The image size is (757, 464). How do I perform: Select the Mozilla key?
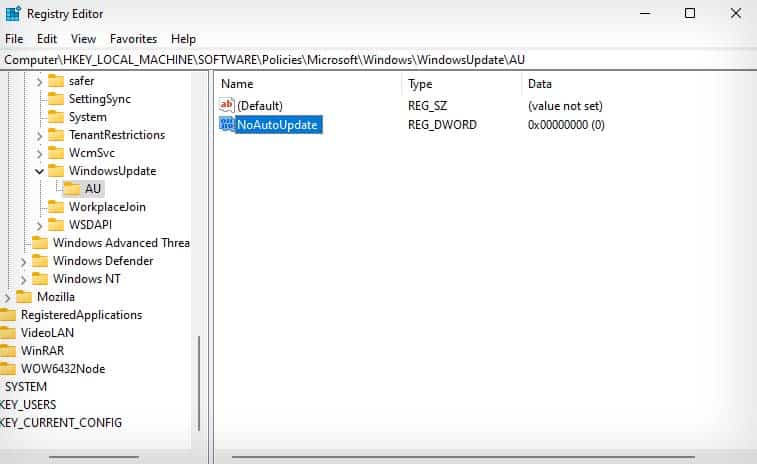[x=56, y=296]
